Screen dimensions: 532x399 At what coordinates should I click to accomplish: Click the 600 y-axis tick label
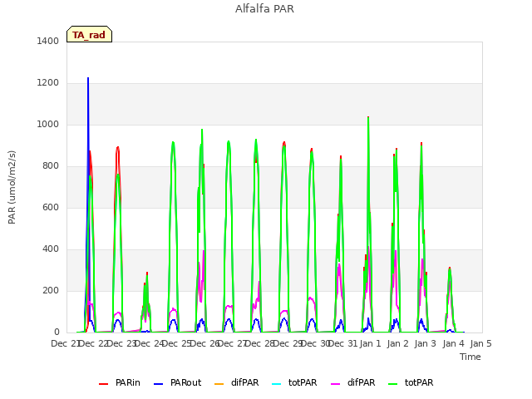51,207
